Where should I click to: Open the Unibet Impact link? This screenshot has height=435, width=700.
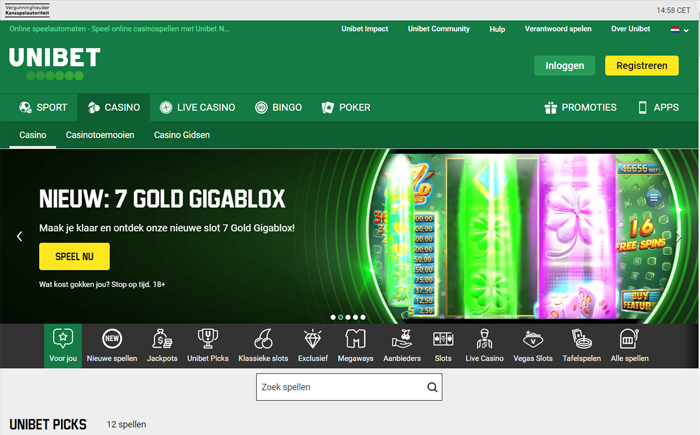coord(365,29)
